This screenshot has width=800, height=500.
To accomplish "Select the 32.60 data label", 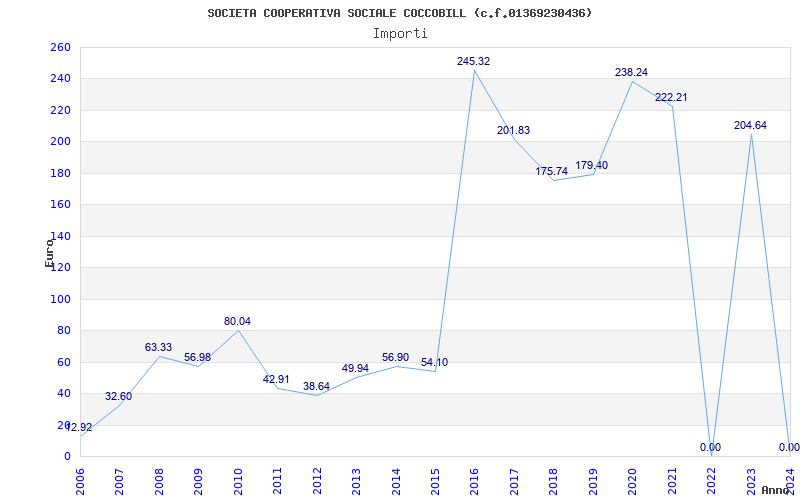I will 118,396.
